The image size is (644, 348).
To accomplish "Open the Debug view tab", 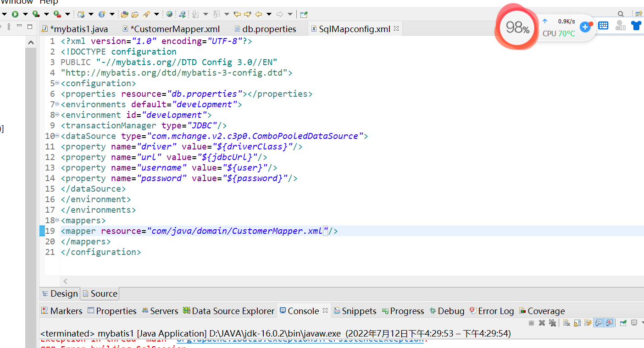I will click(x=447, y=311).
